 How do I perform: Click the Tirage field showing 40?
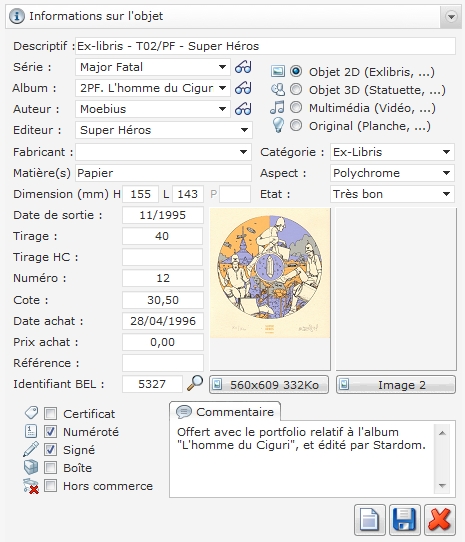click(x=162, y=236)
